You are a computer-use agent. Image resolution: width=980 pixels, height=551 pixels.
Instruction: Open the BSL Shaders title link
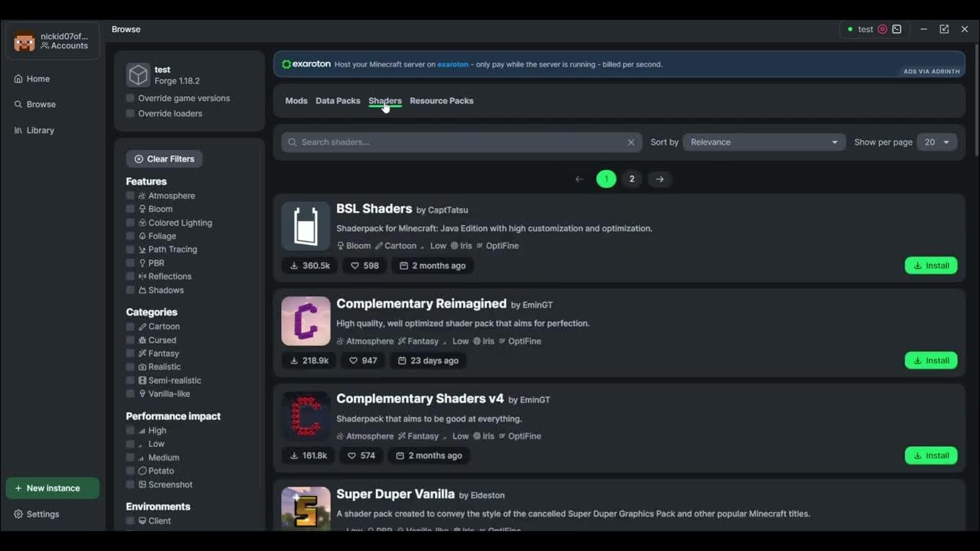click(374, 209)
